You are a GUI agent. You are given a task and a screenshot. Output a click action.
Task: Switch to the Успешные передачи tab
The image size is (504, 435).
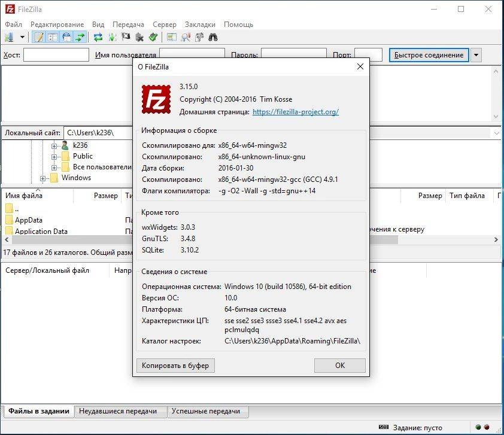click(206, 411)
